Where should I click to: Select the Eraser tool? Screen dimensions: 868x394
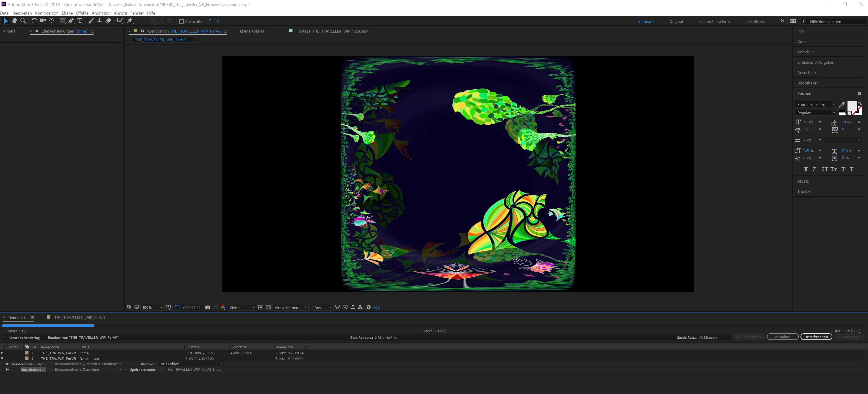(x=108, y=21)
